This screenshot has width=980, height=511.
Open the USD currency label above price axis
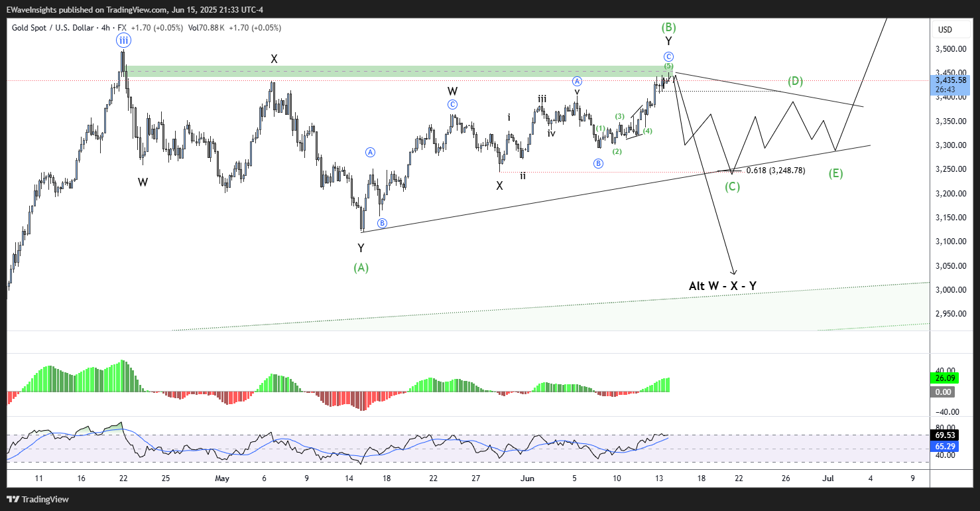pyautogui.click(x=945, y=30)
